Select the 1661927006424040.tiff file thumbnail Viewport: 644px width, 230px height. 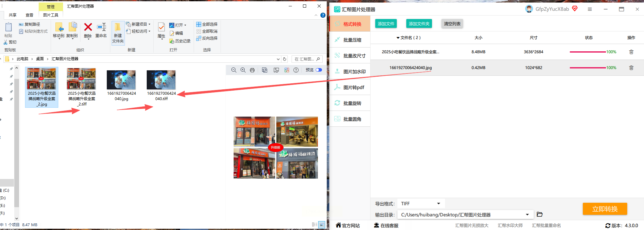tap(161, 80)
